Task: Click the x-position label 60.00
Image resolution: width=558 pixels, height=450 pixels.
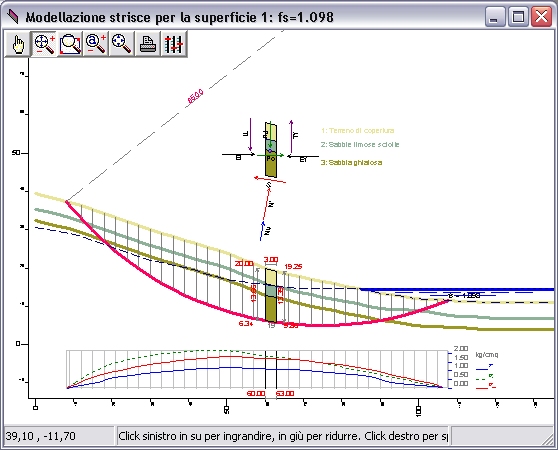Action: pyautogui.click(x=256, y=393)
